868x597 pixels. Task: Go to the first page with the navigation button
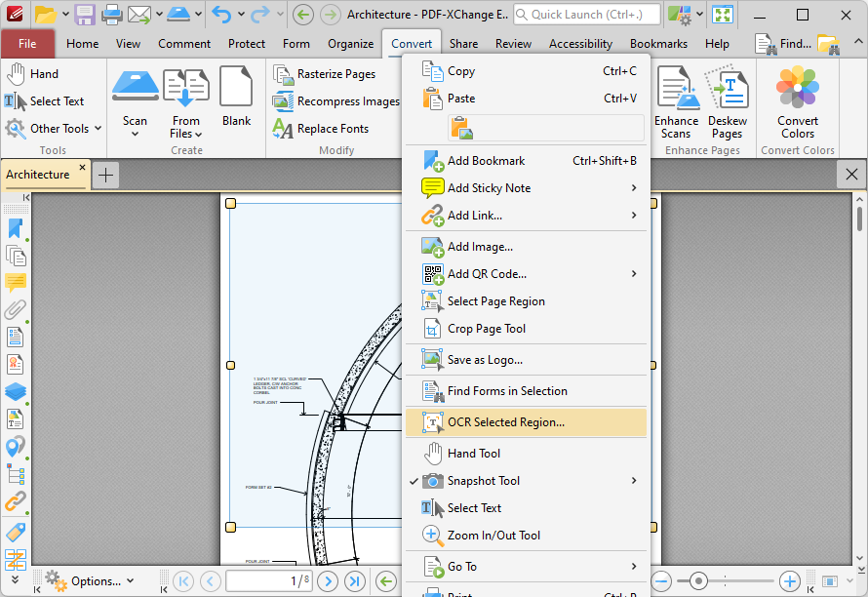coord(183,581)
